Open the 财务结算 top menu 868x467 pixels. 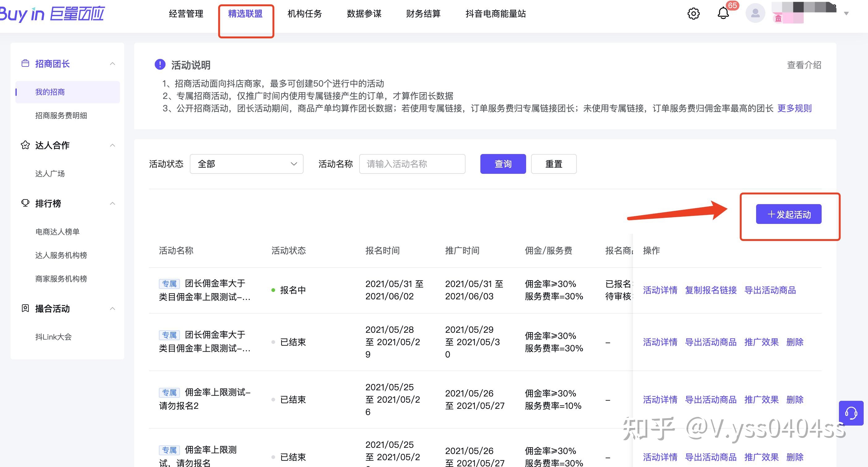pyautogui.click(x=423, y=14)
